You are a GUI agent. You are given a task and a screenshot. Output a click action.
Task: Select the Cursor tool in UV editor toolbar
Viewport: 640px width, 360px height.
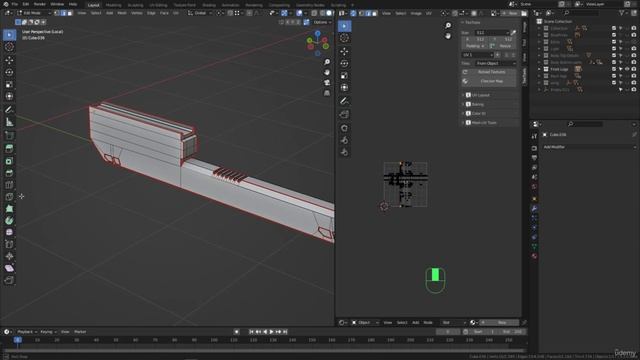click(344, 38)
